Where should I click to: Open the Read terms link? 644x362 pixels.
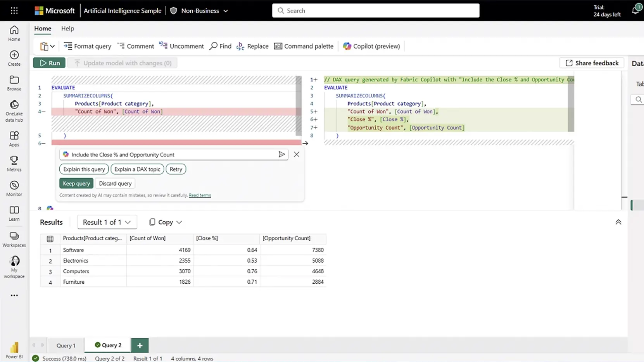pyautogui.click(x=200, y=195)
